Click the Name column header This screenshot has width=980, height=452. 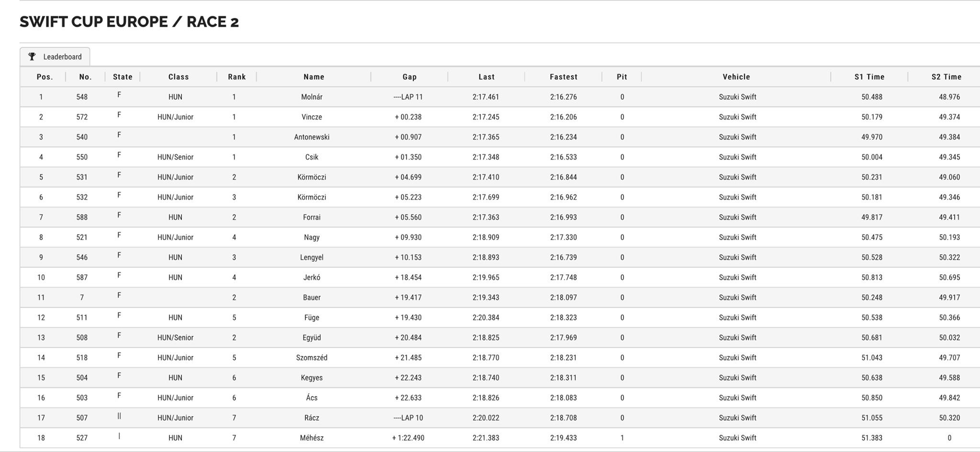314,77
